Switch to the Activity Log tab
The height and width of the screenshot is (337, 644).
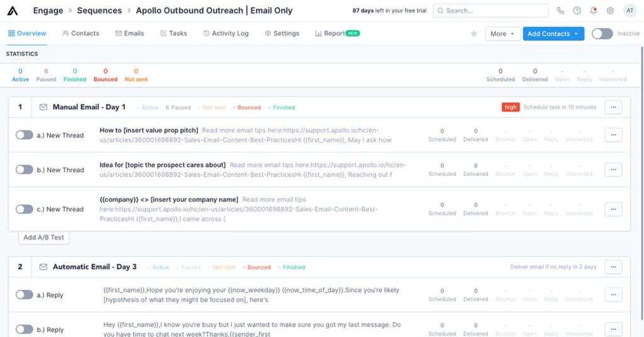point(226,33)
